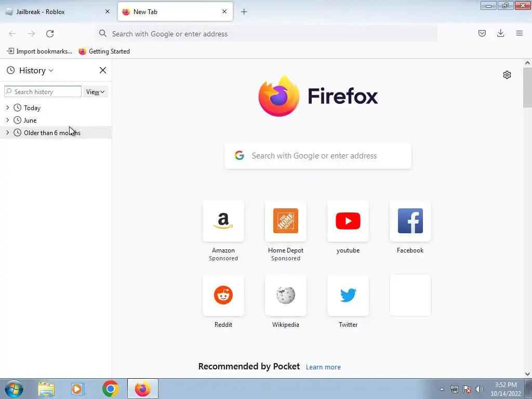This screenshot has height=399, width=532.
Task: Expand the Today history folder
Action: pos(7,108)
